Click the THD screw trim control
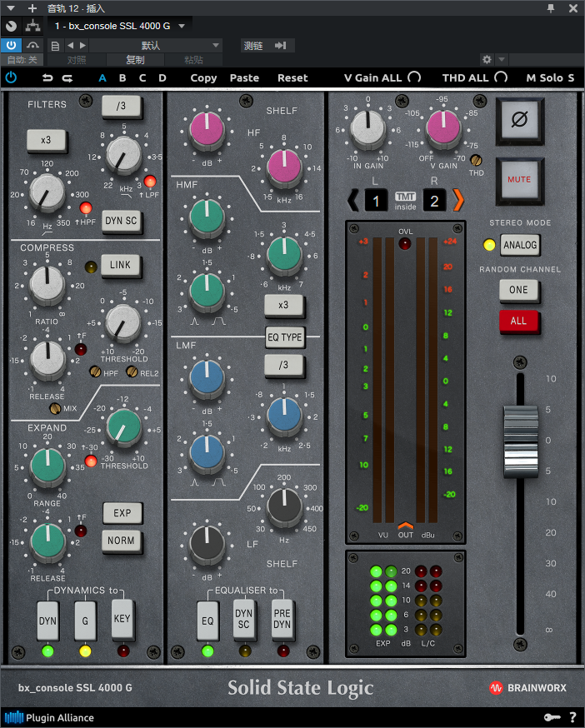This screenshot has height=728, width=585. pyautogui.click(x=476, y=160)
